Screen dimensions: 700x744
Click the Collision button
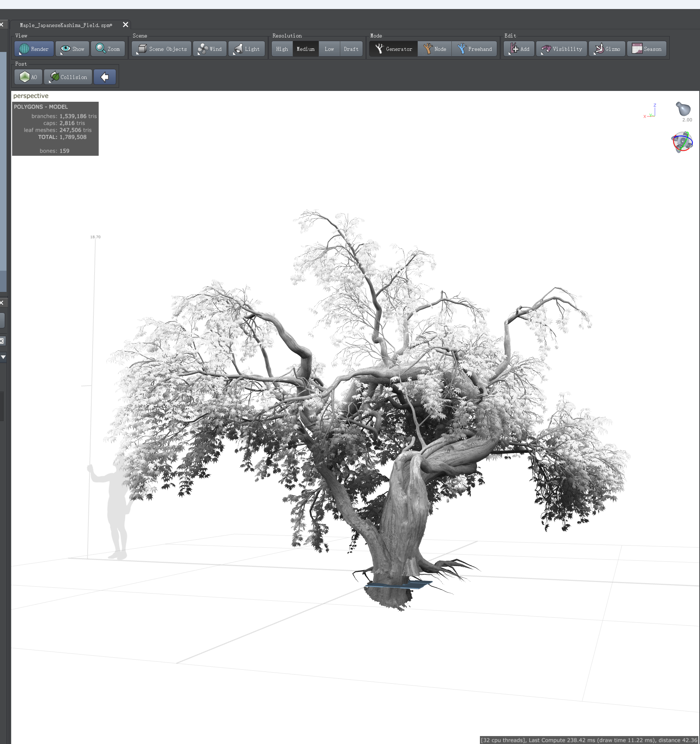pyautogui.click(x=68, y=77)
